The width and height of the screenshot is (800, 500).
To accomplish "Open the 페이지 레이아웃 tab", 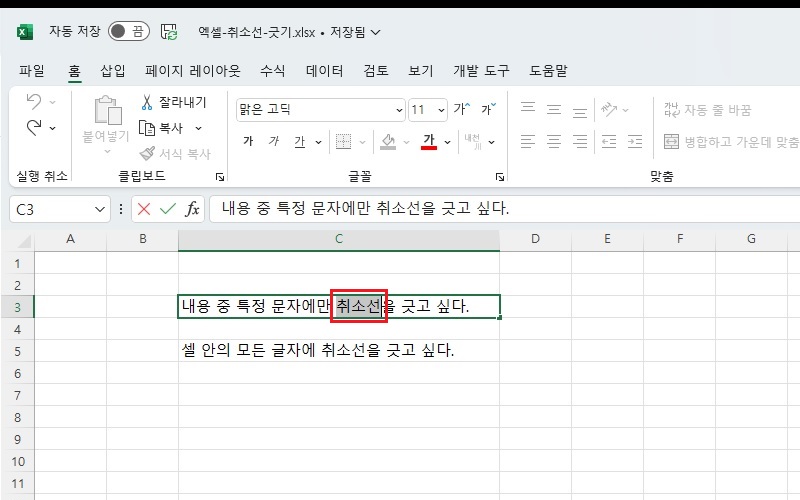I will click(x=192, y=70).
